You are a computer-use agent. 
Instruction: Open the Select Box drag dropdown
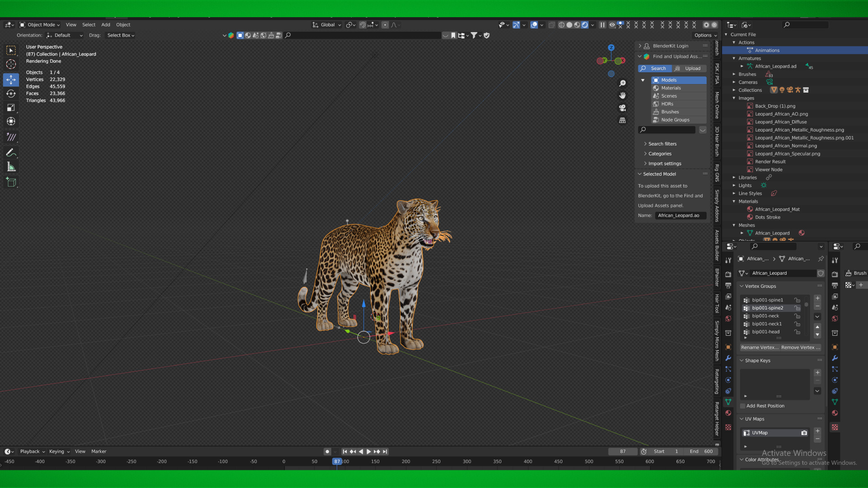[120, 35]
